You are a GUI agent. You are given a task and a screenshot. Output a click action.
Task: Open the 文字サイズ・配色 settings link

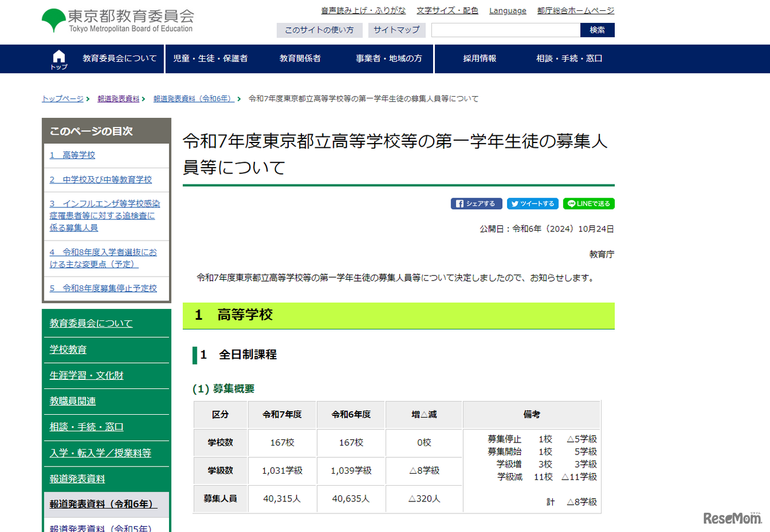click(447, 10)
